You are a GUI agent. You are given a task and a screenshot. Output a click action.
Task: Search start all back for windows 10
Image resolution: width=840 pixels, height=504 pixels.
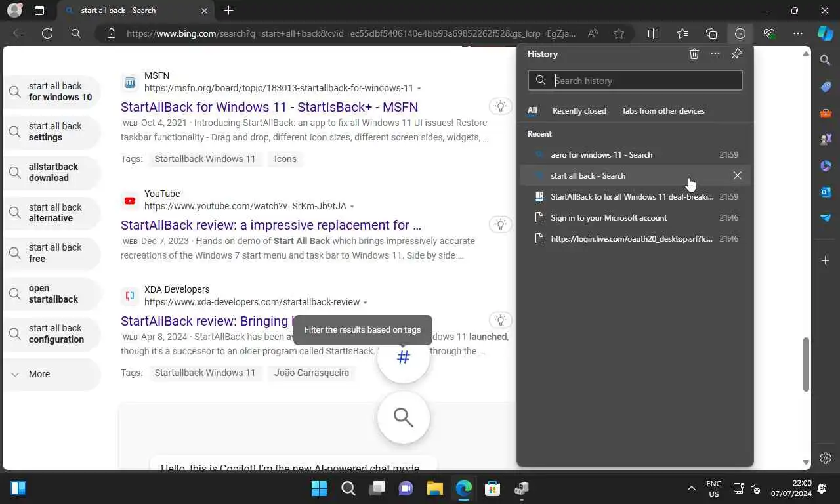pos(51,91)
